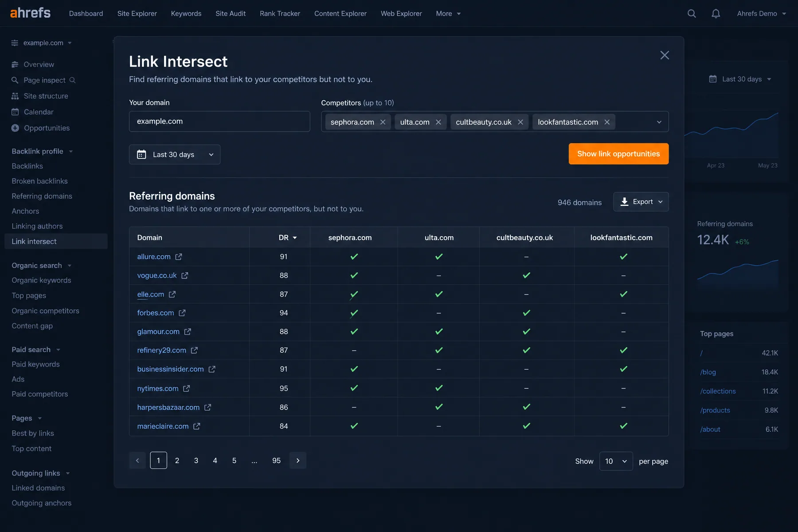Close the Link Intersect dialog

tap(665, 55)
